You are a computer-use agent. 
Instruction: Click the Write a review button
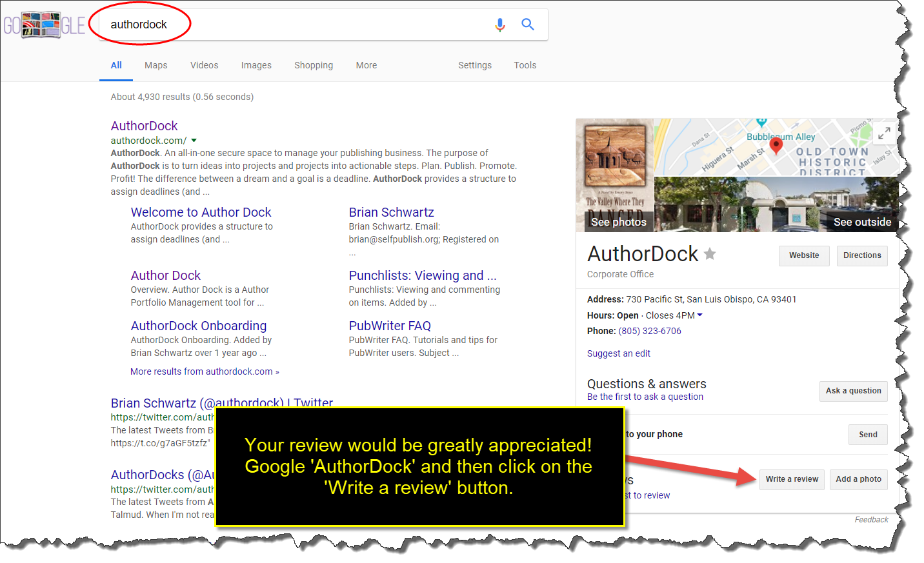pos(792,479)
